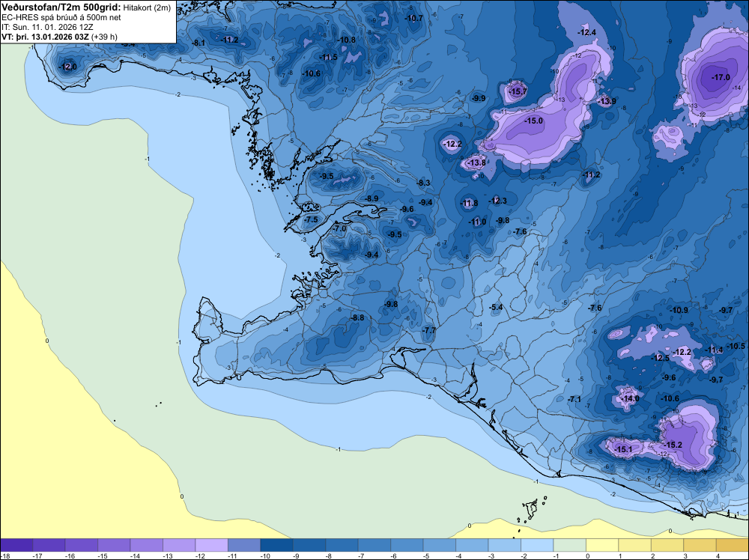Click the -15.2 temperature label
The height and width of the screenshot is (560, 749).
[673, 445]
